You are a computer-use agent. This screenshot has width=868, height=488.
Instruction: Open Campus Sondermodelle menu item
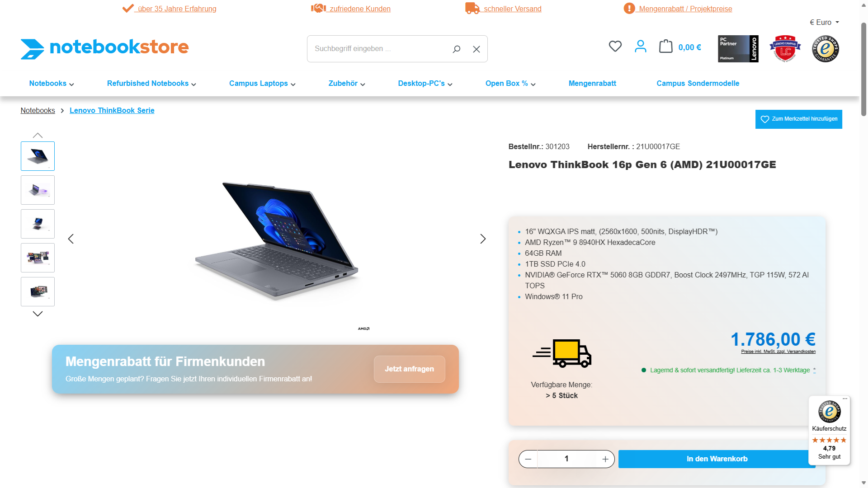click(x=698, y=84)
